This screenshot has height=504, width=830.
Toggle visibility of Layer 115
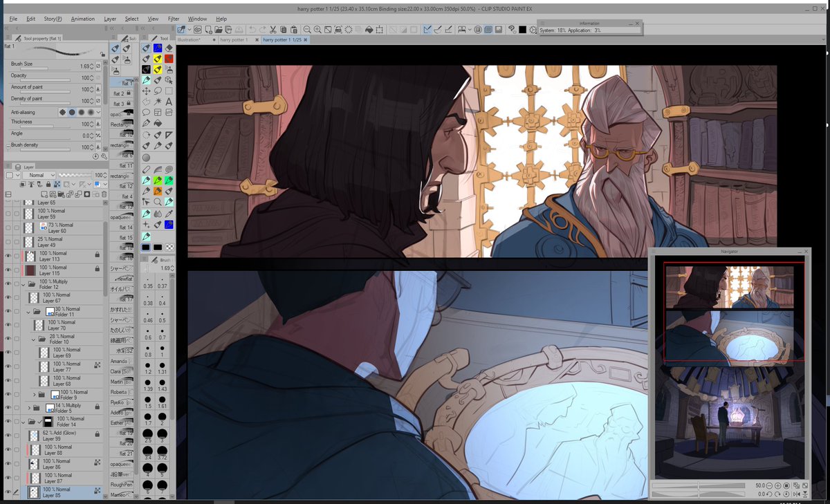point(8,270)
